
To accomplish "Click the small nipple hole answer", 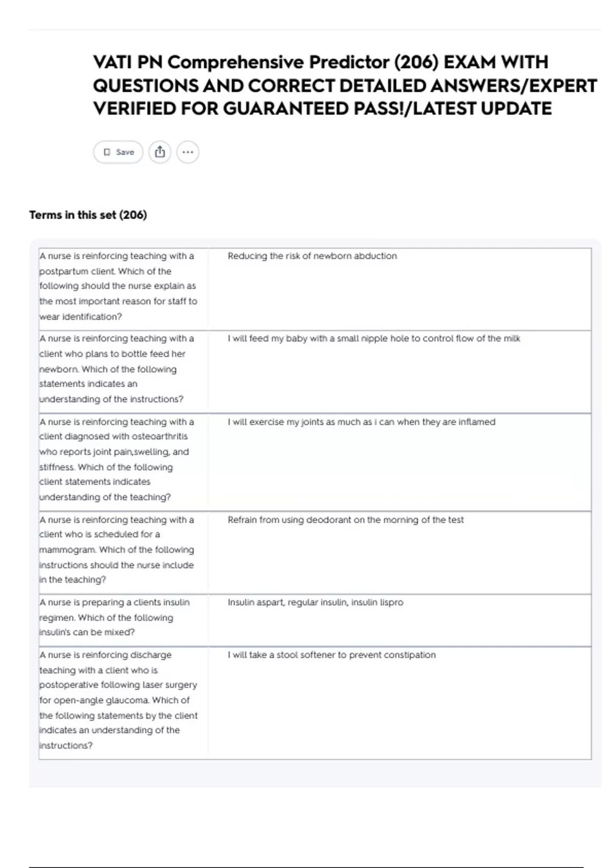I will (374, 338).
